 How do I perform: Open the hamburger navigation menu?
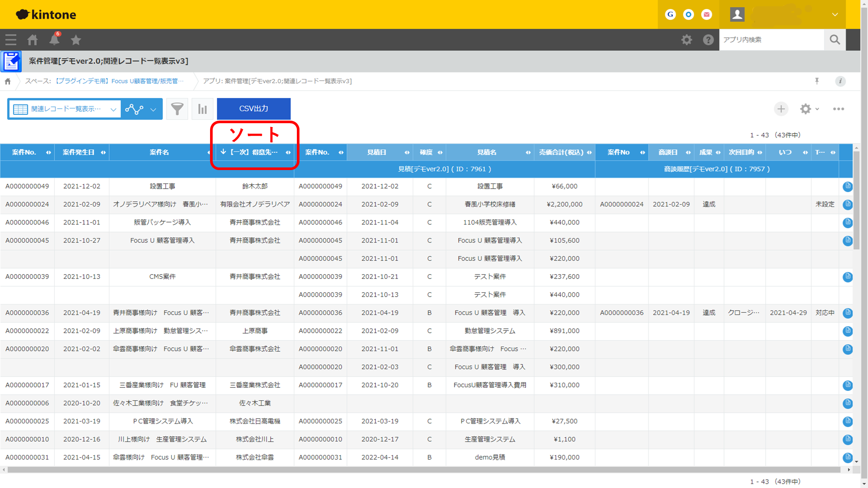pyautogui.click(x=11, y=40)
